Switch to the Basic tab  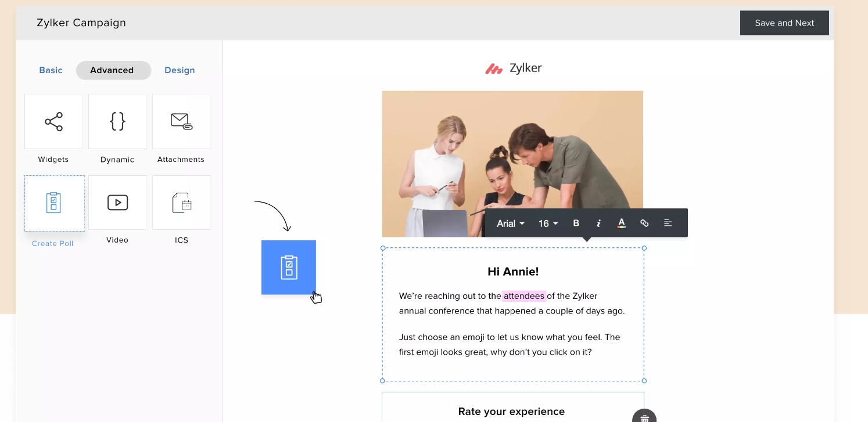pos(51,70)
